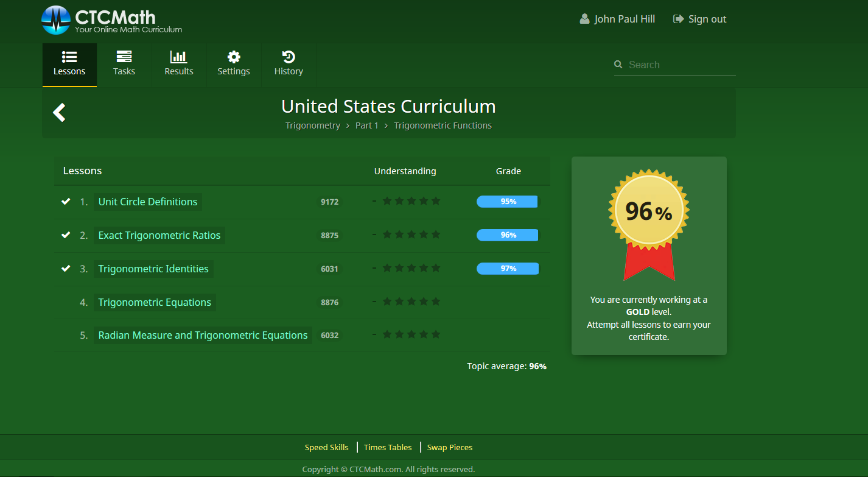The height and width of the screenshot is (477, 868).
Task: Go back using the left chevron arrow
Action: tap(59, 112)
